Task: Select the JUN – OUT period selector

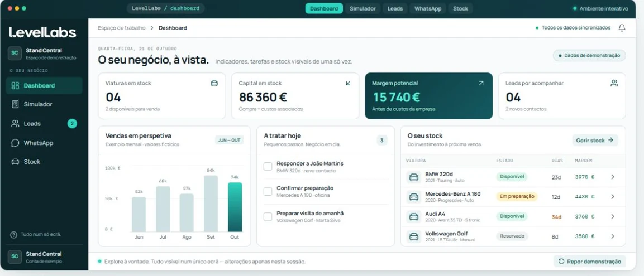Action: tap(229, 141)
